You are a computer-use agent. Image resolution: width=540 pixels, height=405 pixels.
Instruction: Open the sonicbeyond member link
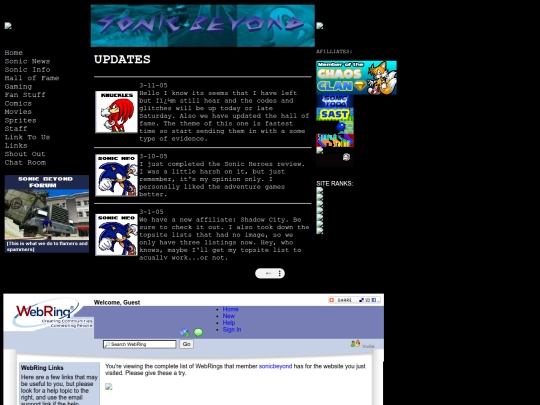276,366
